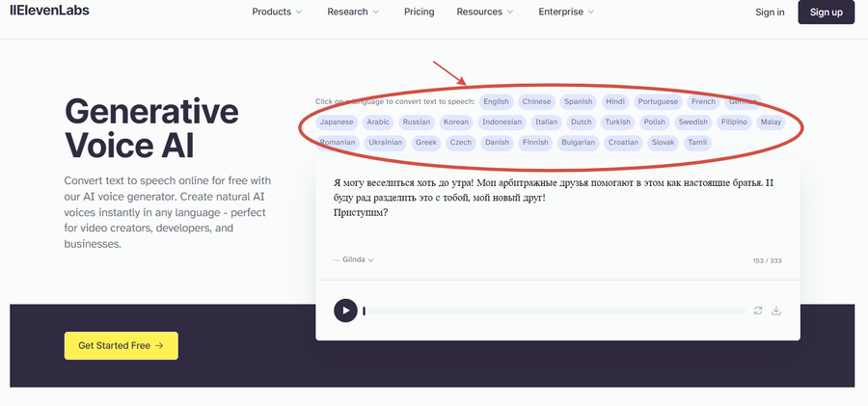Choose the Swedish language chip

pos(693,122)
